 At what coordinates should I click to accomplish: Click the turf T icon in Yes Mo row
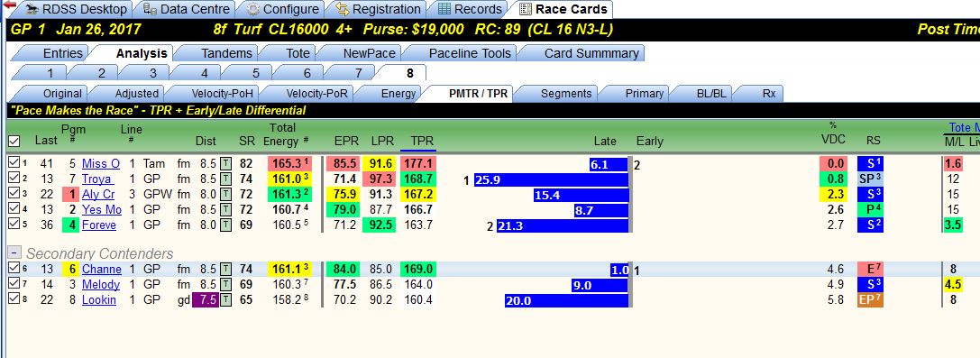coord(226,209)
